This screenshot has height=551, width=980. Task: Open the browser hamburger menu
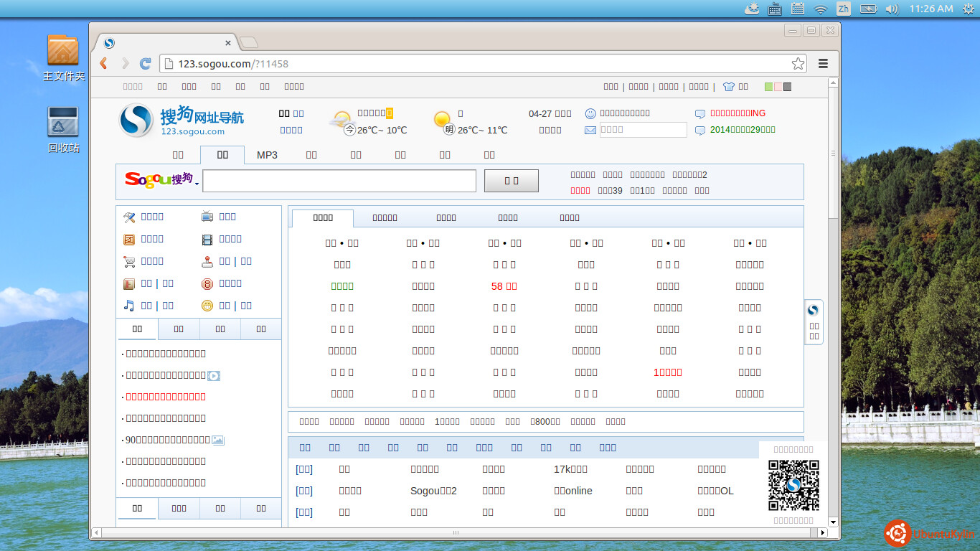pos(823,64)
